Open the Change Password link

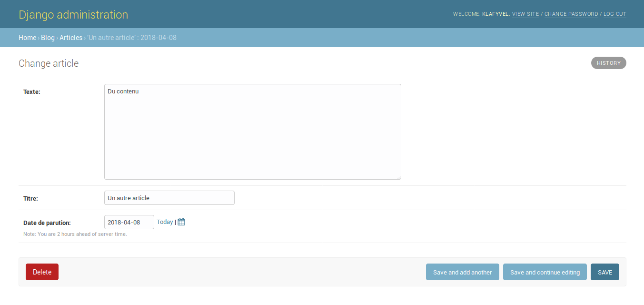[571, 14]
